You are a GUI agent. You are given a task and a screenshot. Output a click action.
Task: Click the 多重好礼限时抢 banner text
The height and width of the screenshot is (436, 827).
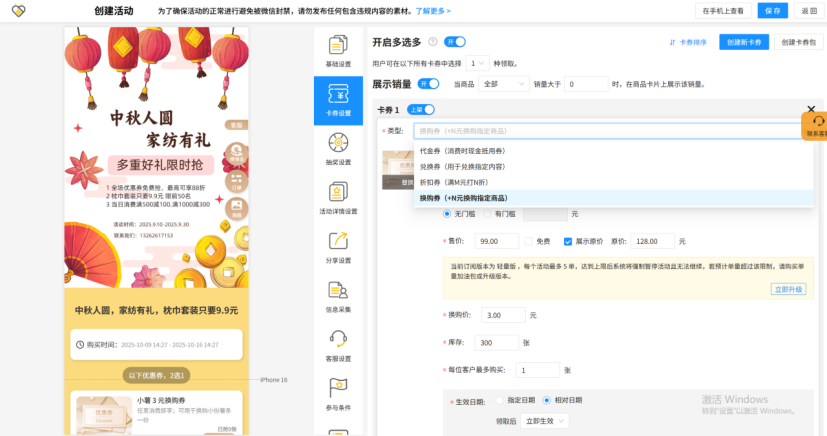point(160,165)
